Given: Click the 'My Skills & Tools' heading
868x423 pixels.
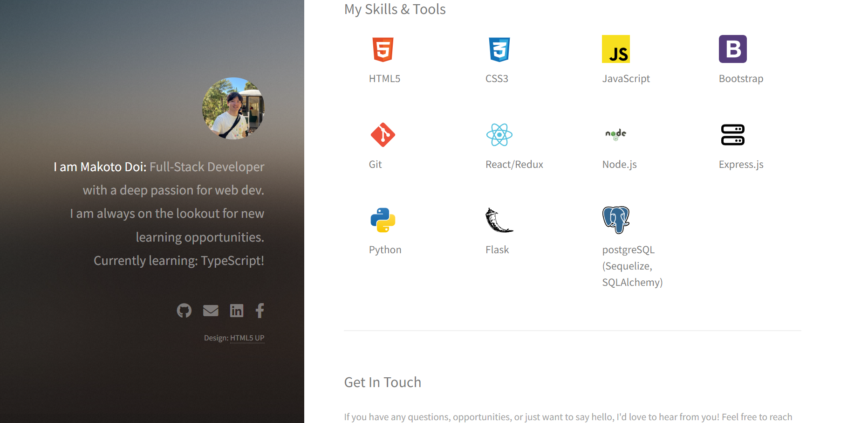Looking at the screenshot, I should [x=395, y=9].
